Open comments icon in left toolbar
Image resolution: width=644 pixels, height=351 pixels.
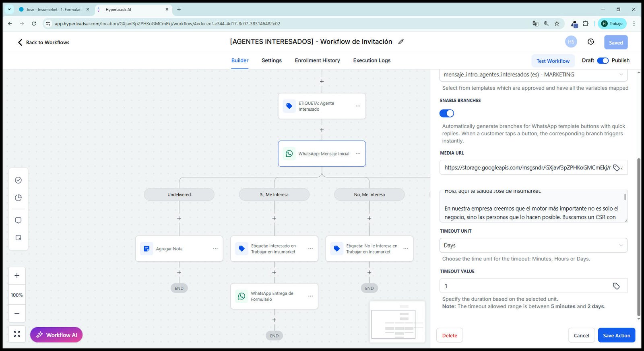click(x=18, y=221)
